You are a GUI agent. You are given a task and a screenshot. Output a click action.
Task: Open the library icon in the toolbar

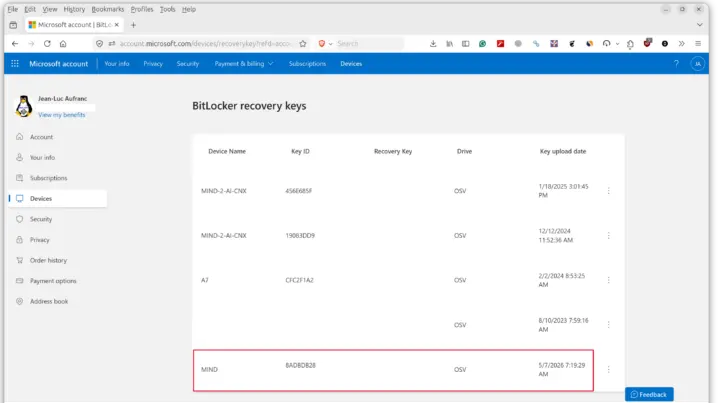pyautogui.click(x=449, y=44)
